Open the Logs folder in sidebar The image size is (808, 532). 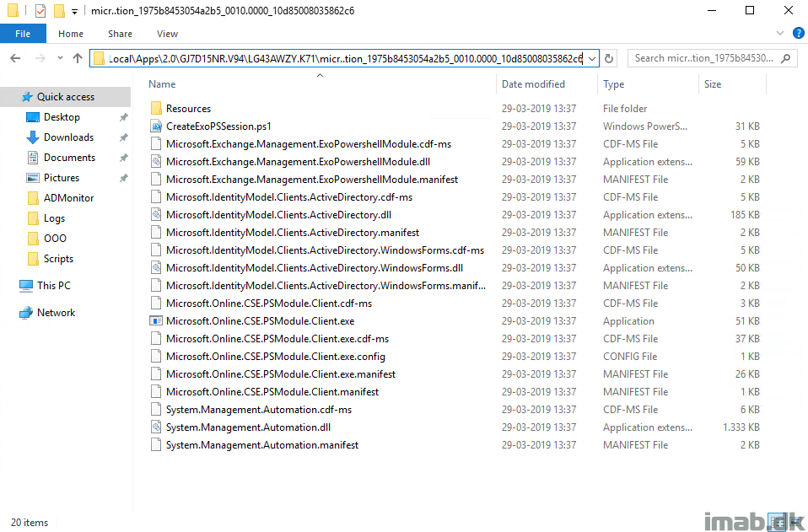tap(54, 218)
